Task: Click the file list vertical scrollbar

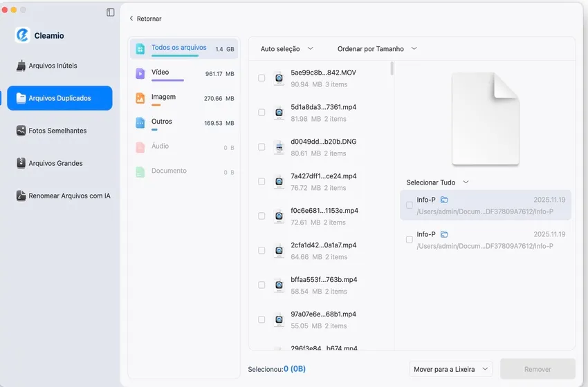Action: click(392, 68)
